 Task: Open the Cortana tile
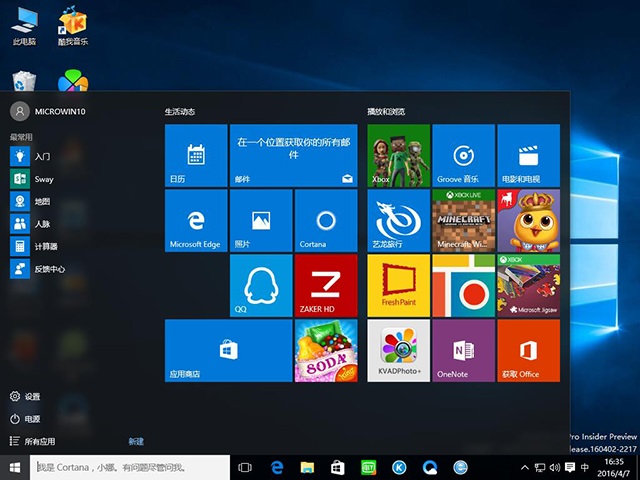[x=325, y=220]
